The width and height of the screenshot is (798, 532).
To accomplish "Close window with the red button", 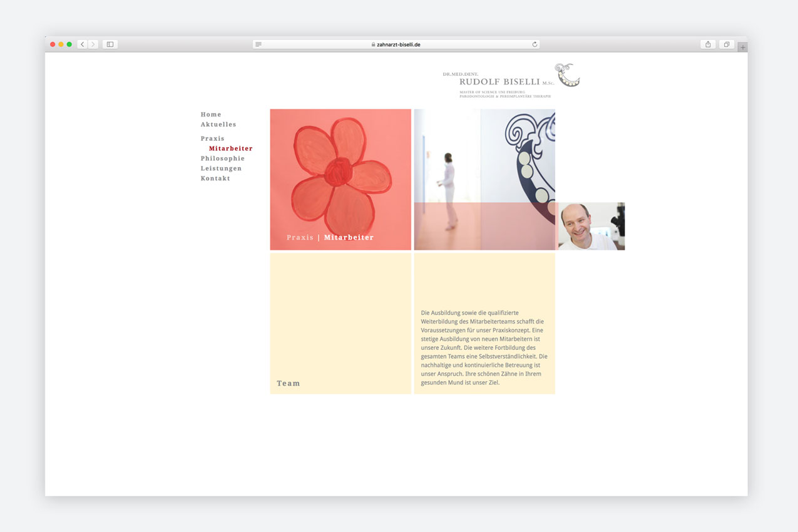I will pyautogui.click(x=53, y=44).
